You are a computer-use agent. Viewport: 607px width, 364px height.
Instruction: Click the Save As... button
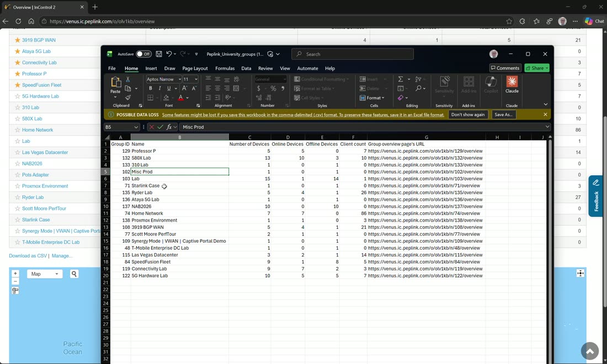(x=503, y=115)
